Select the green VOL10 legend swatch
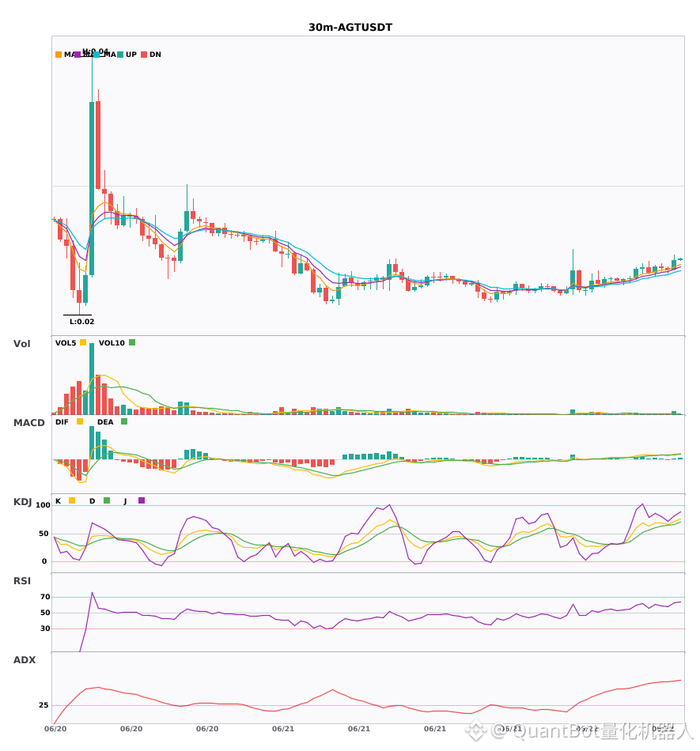The height and width of the screenshot is (751, 700). tap(132, 342)
